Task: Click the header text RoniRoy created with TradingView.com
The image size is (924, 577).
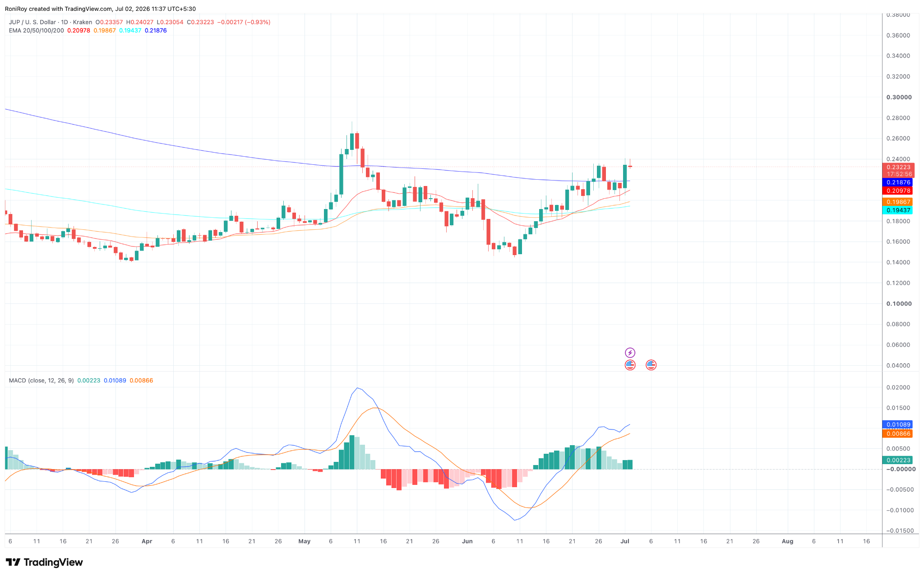Action: click(x=58, y=9)
